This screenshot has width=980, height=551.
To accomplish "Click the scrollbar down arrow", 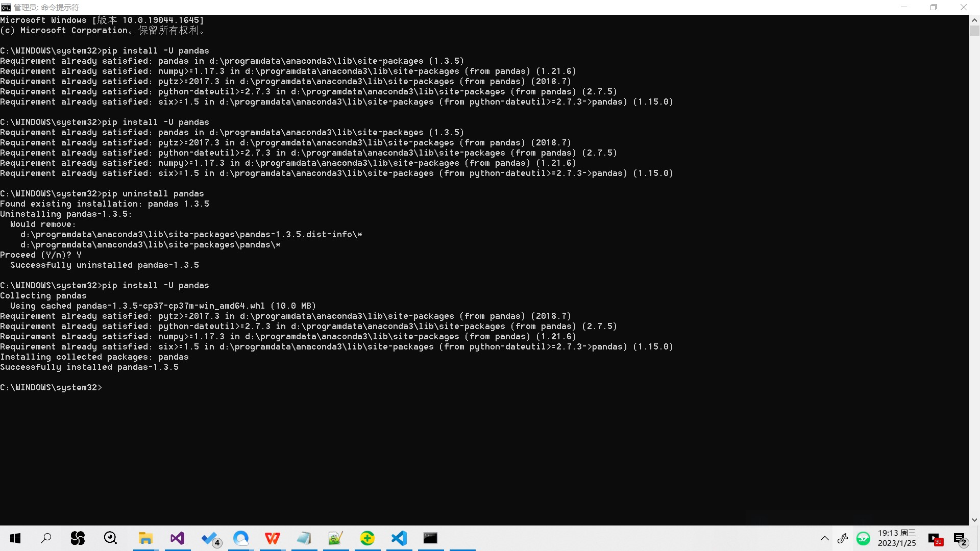I will [974, 520].
